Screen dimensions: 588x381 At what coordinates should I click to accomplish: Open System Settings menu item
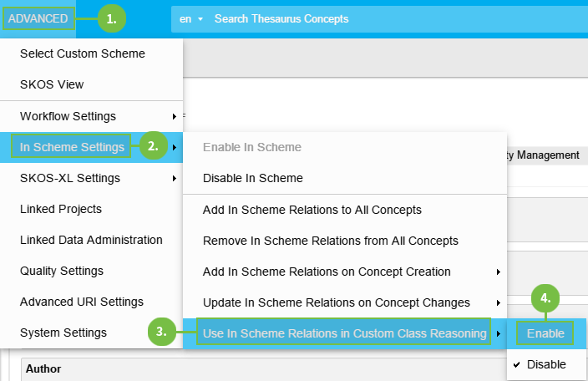click(x=63, y=333)
